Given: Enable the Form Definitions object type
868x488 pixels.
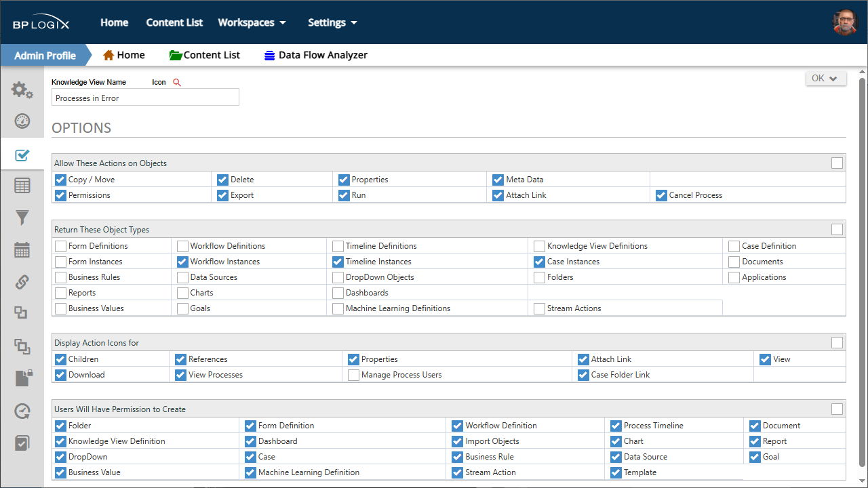Looking at the screenshot, I should pyautogui.click(x=60, y=246).
